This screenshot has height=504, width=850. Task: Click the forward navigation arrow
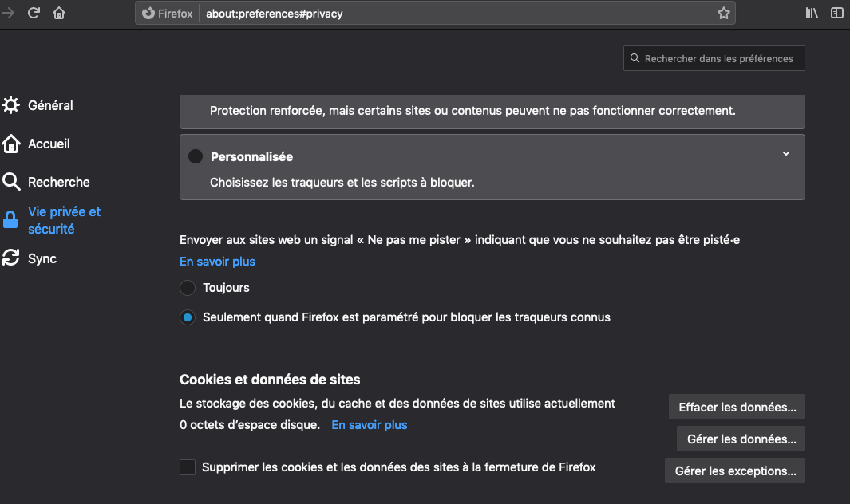[x=8, y=13]
